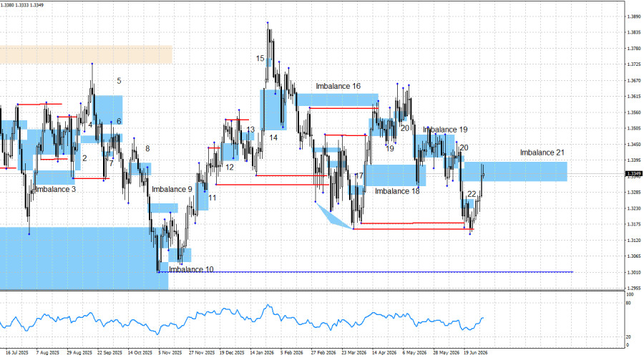Click the Imbalance 10 label

coord(191,270)
